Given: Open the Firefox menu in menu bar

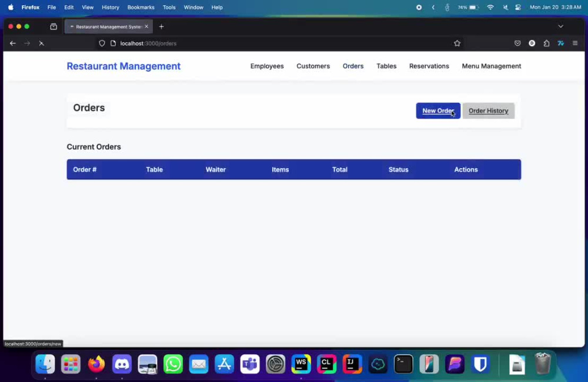Looking at the screenshot, I should tap(31, 7).
